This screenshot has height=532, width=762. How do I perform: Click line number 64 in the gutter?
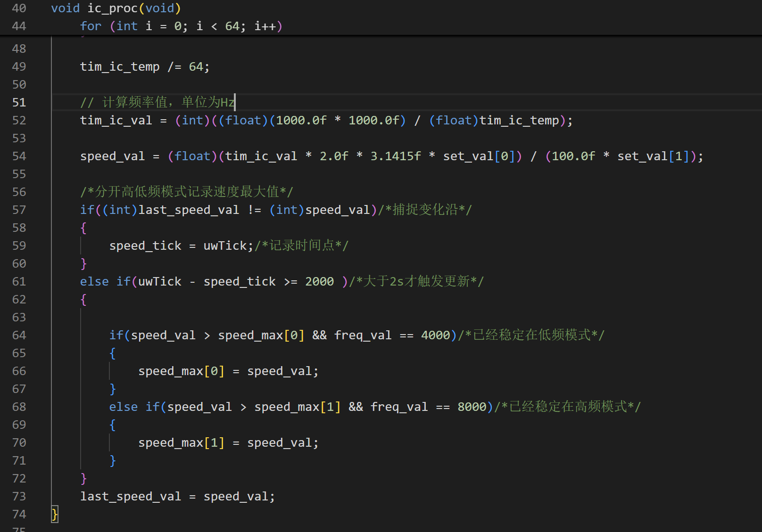tap(19, 336)
